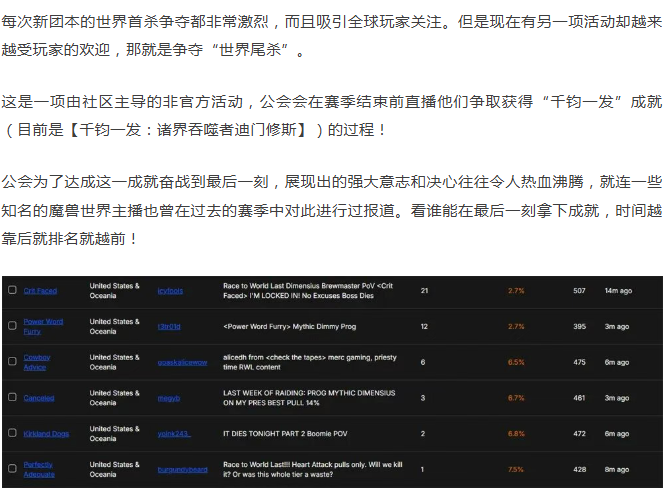
Task: Tick the checkbox for Crit Faced
Action: 12,291
